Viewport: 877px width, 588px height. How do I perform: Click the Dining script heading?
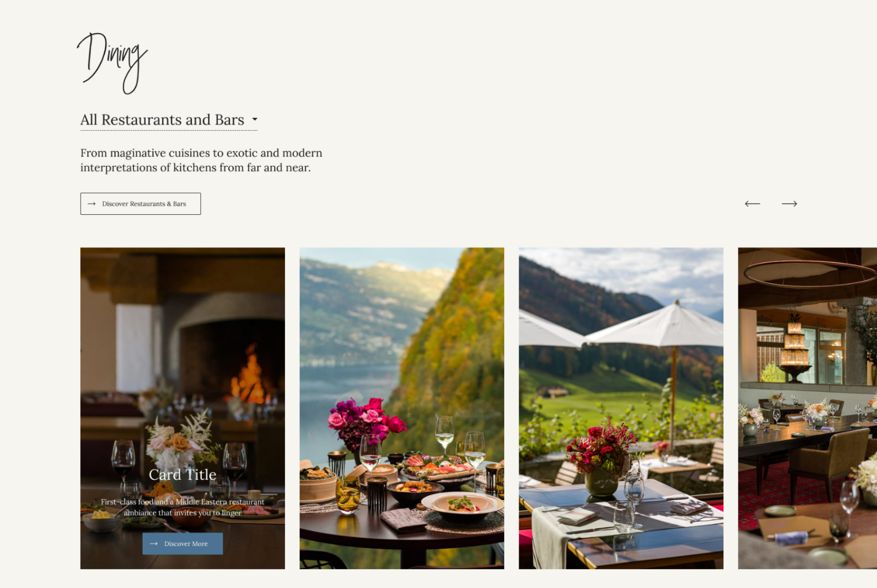(113, 63)
